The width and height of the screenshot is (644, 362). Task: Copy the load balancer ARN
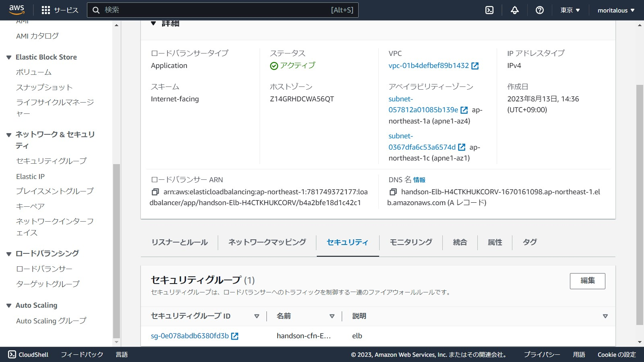tap(155, 192)
